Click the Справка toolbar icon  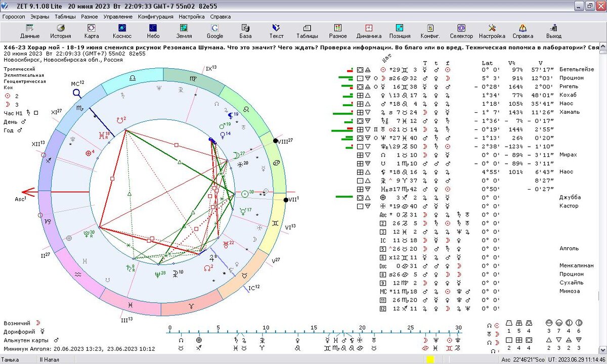[x=523, y=31]
